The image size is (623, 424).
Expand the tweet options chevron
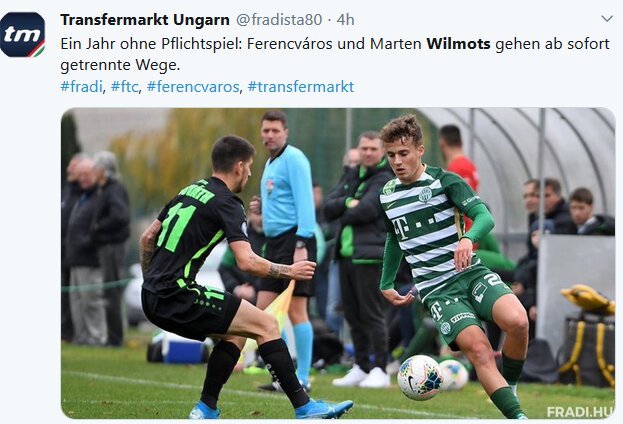point(607,19)
